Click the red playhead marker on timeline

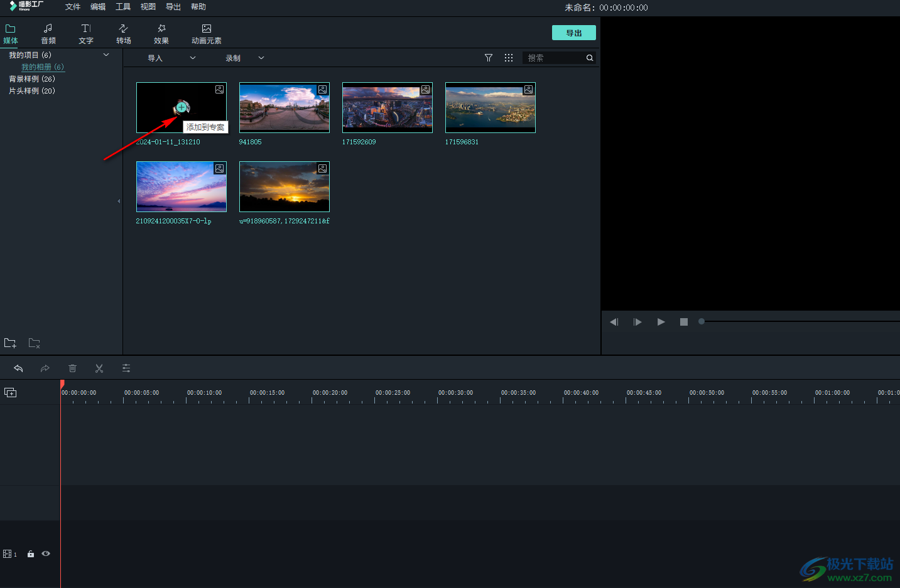tap(62, 383)
